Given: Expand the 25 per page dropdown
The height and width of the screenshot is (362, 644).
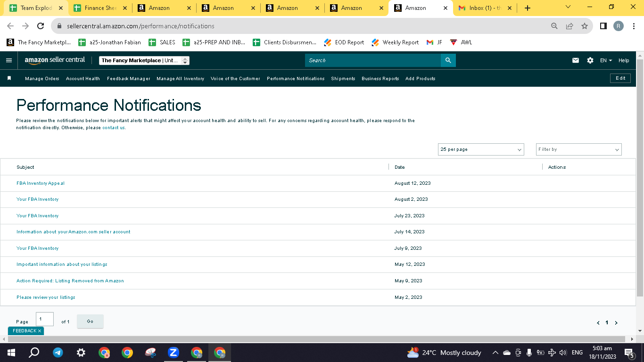Looking at the screenshot, I should (x=481, y=149).
